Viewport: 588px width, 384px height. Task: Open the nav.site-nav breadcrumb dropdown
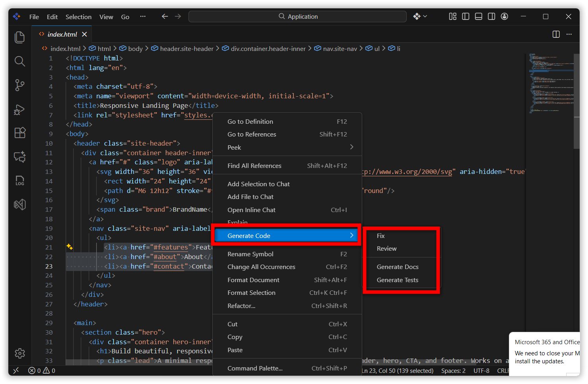(340, 48)
